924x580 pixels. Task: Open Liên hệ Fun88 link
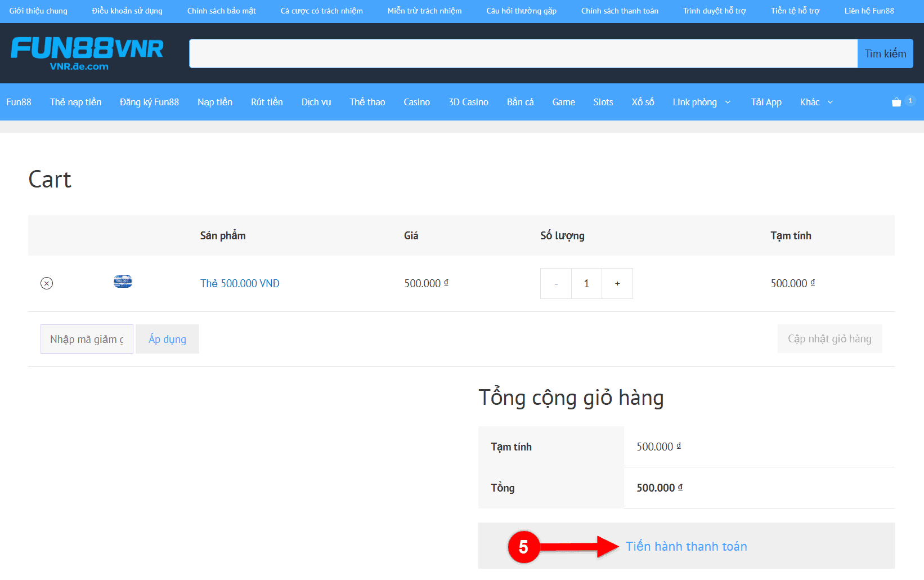point(869,11)
